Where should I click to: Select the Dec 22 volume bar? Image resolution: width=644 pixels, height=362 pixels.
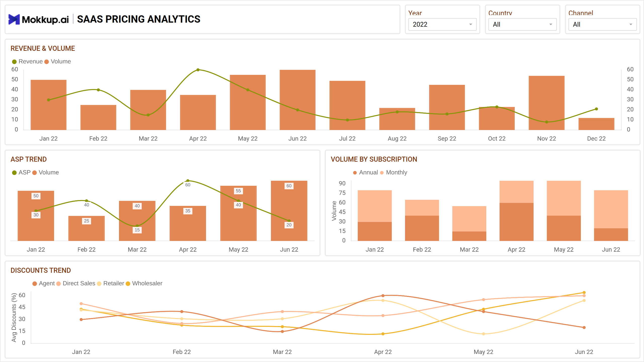(596, 124)
